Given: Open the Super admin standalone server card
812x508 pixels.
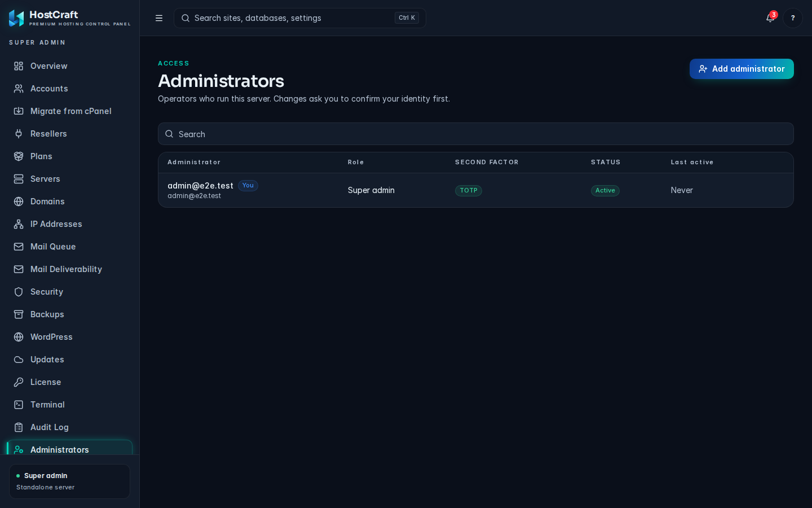Looking at the screenshot, I should [x=69, y=481].
